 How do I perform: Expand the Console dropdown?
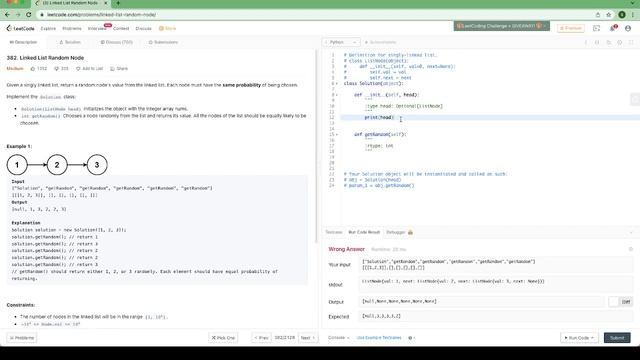(x=339, y=338)
